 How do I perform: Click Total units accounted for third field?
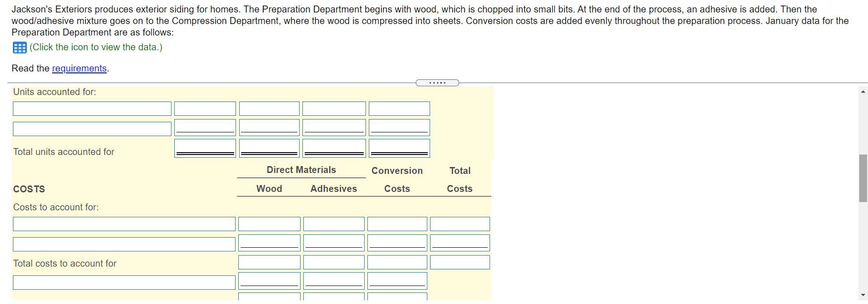334,148
